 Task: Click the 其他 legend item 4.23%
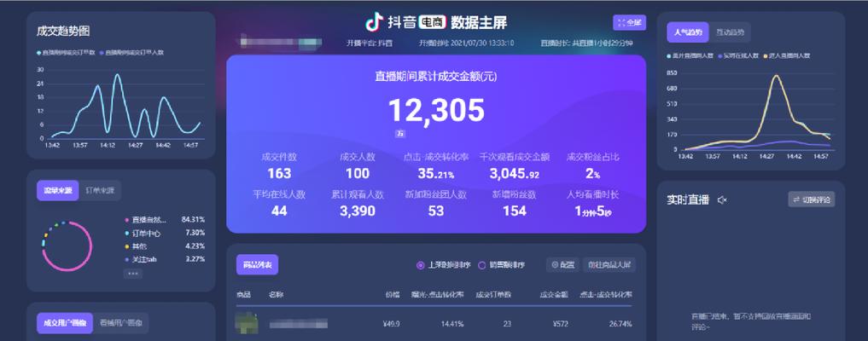click(x=165, y=246)
